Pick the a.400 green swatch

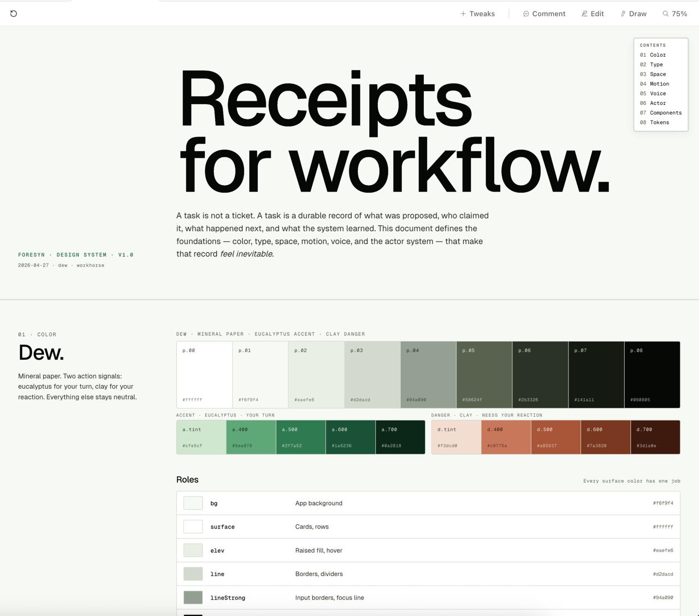point(251,437)
